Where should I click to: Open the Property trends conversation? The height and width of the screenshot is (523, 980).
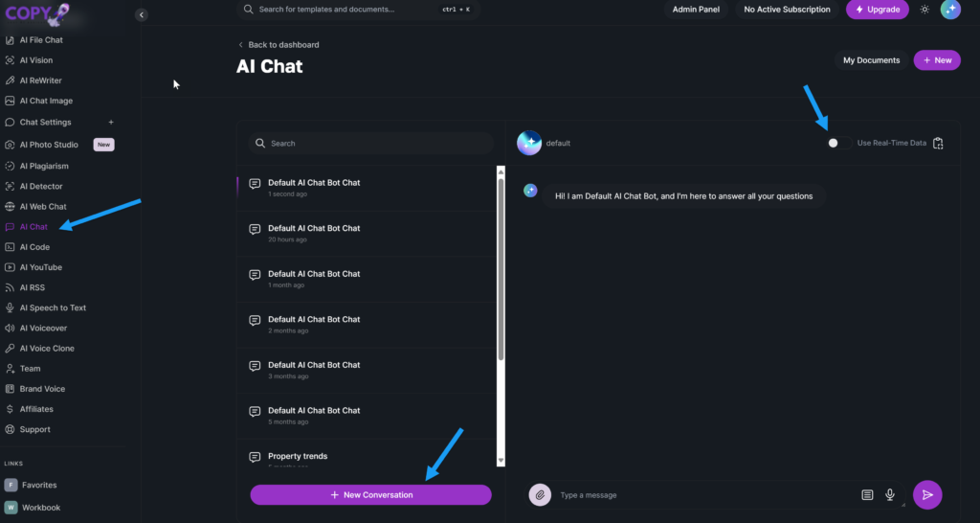tap(298, 456)
